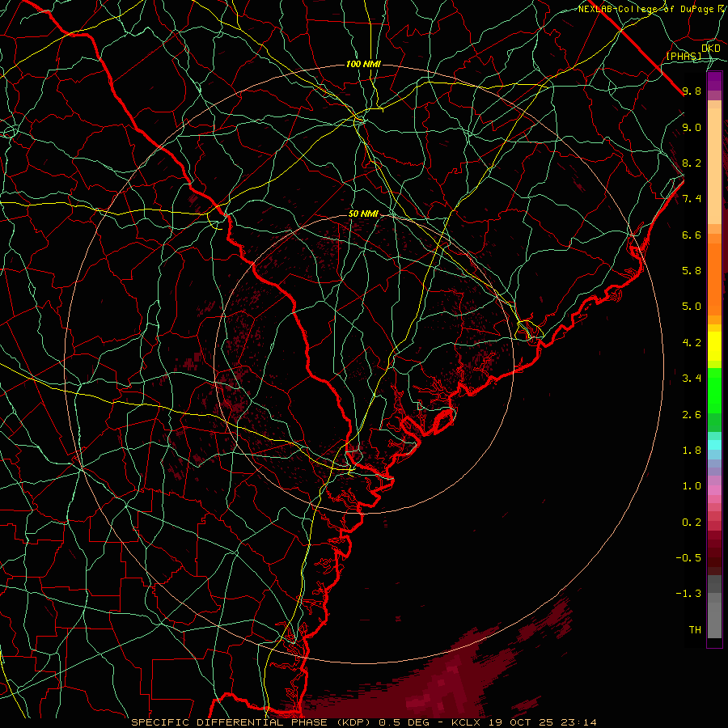Click the 6.6 value on the color scale
This screenshot has height=728, width=728.
click(x=692, y=235)
